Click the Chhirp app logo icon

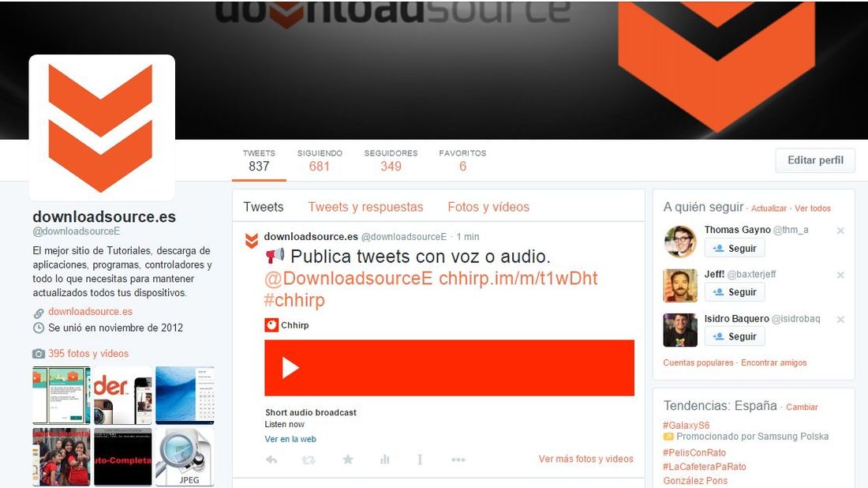click(x=271, y=325)
